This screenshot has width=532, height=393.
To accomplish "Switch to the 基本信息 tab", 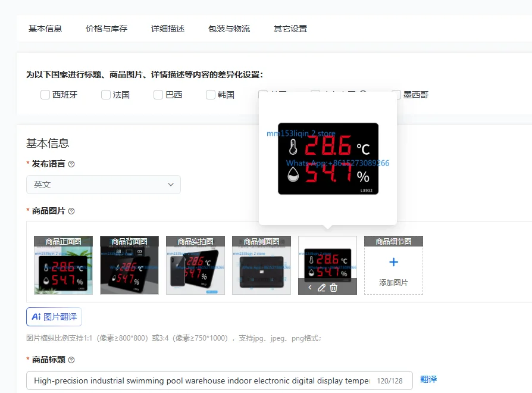I will (45, 29).
